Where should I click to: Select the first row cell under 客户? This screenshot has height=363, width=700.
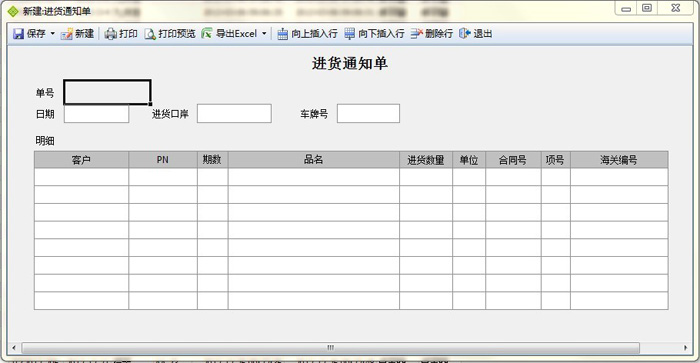pyautogui.click(x=81, y=177)
